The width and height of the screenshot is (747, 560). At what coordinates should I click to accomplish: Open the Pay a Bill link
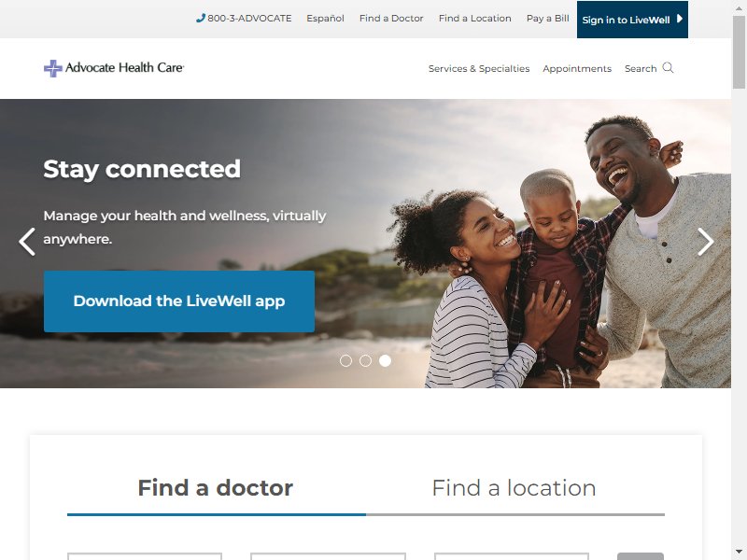pos(547,18)
